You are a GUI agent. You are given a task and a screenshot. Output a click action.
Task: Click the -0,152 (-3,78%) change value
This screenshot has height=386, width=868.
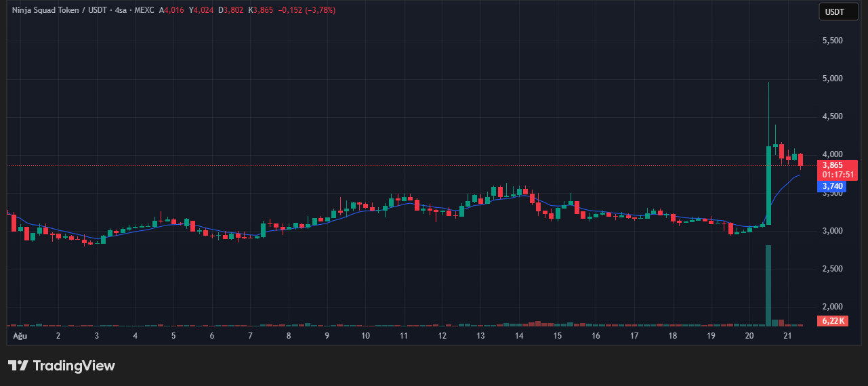[307, 11]
